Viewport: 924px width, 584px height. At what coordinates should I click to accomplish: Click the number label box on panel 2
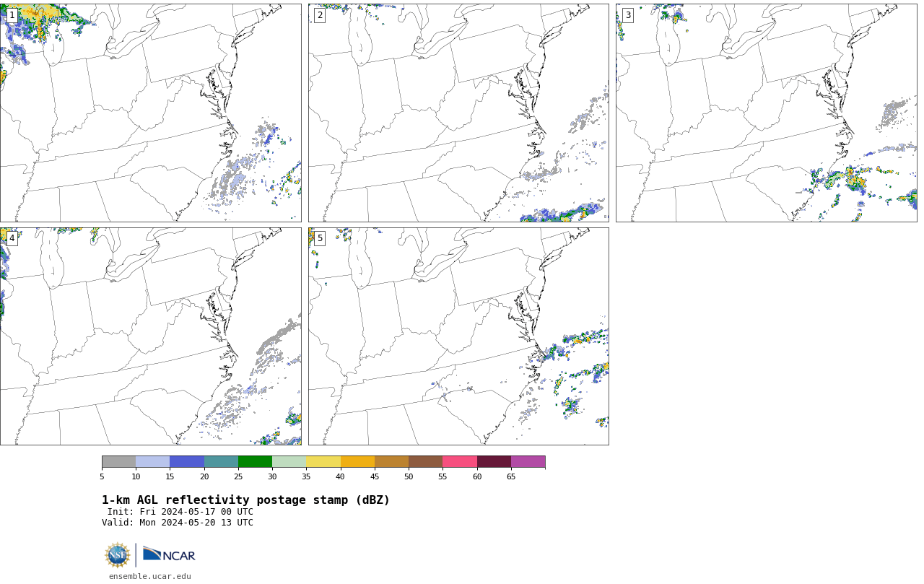point(320,15)
